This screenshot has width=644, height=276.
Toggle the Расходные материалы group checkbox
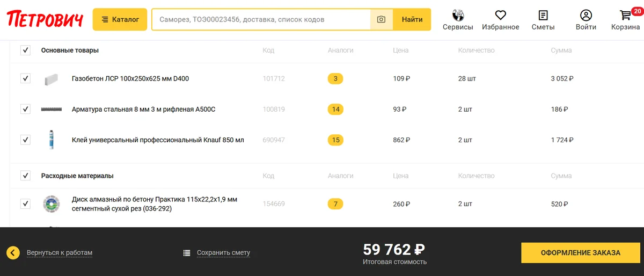pos(25,176)
